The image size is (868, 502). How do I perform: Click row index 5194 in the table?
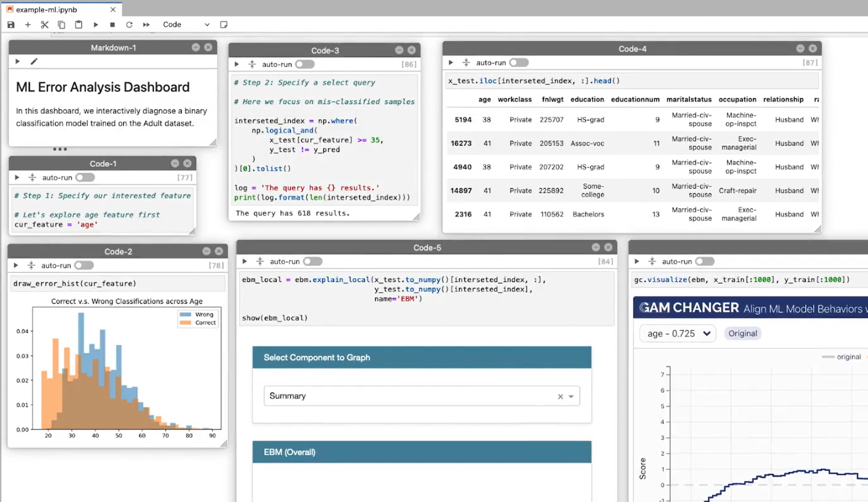463,119
